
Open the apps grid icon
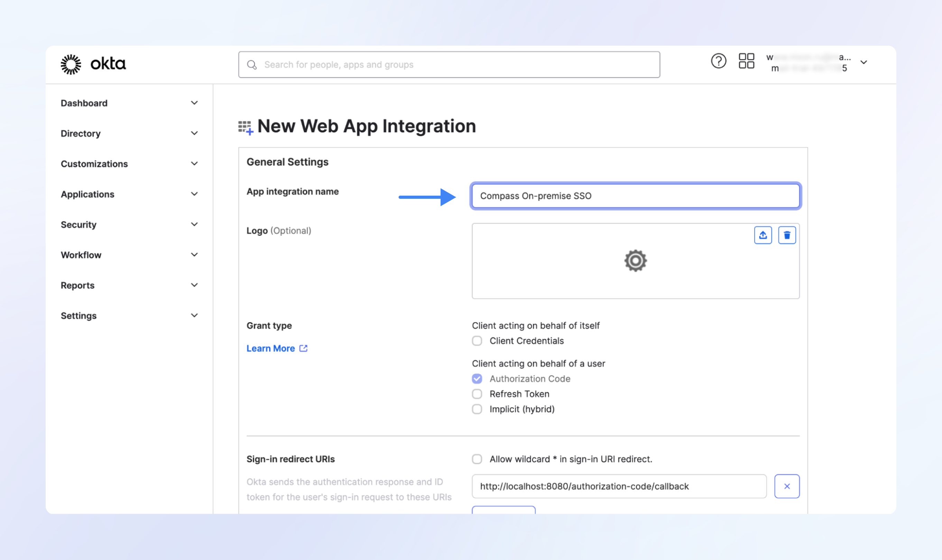coord(746,61)
